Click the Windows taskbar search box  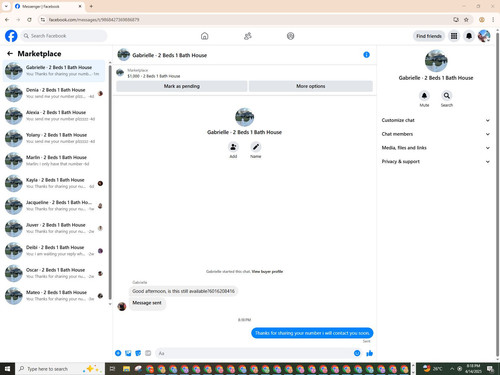click(x=59, y=369)
